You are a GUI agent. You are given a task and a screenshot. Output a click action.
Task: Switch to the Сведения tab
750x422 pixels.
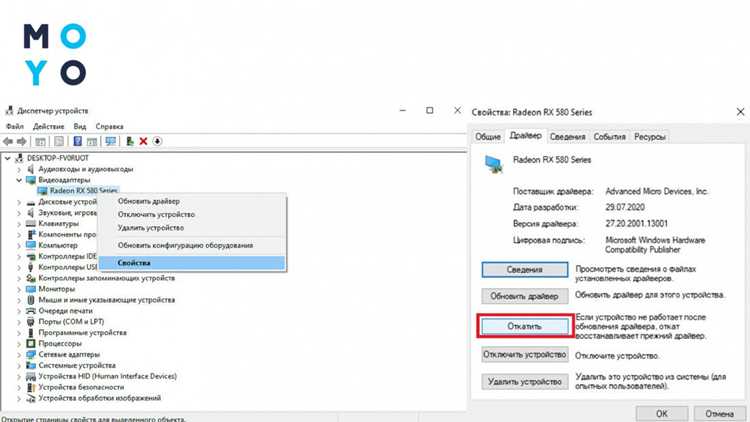coord(567,137)
